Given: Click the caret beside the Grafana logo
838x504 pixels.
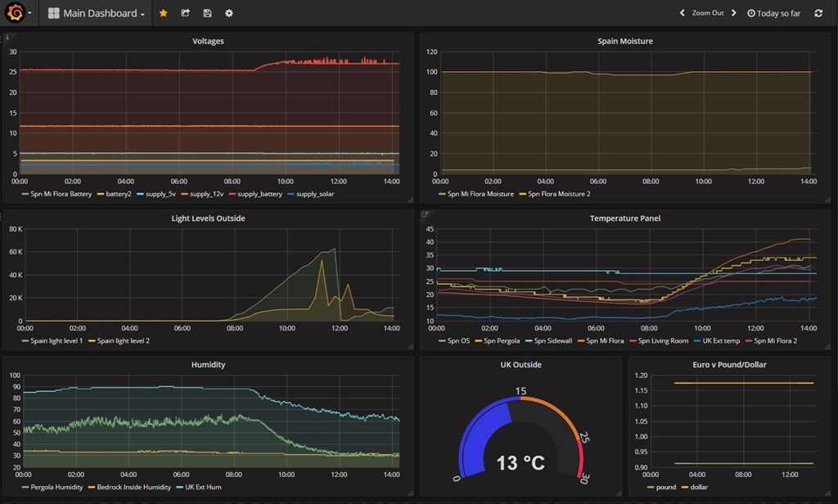Looking at the screenshot, I should [x=30, y=13].
